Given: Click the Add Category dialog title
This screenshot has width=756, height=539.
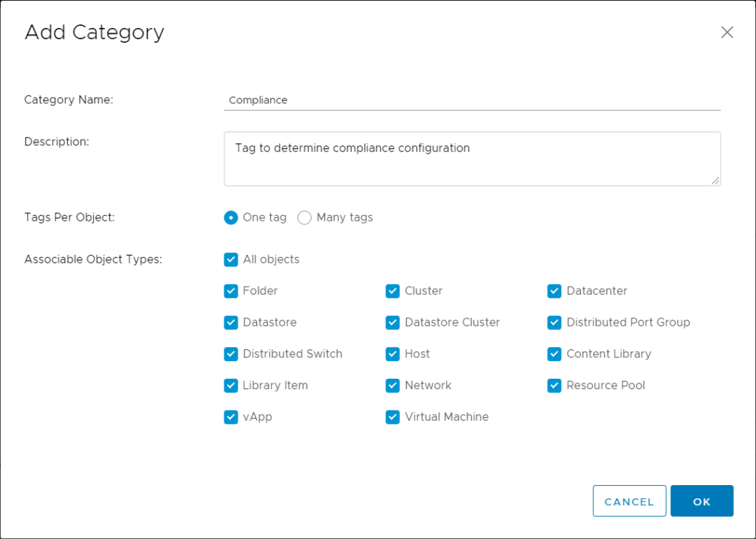Looking at the screenshot, I should pos(94,32).
